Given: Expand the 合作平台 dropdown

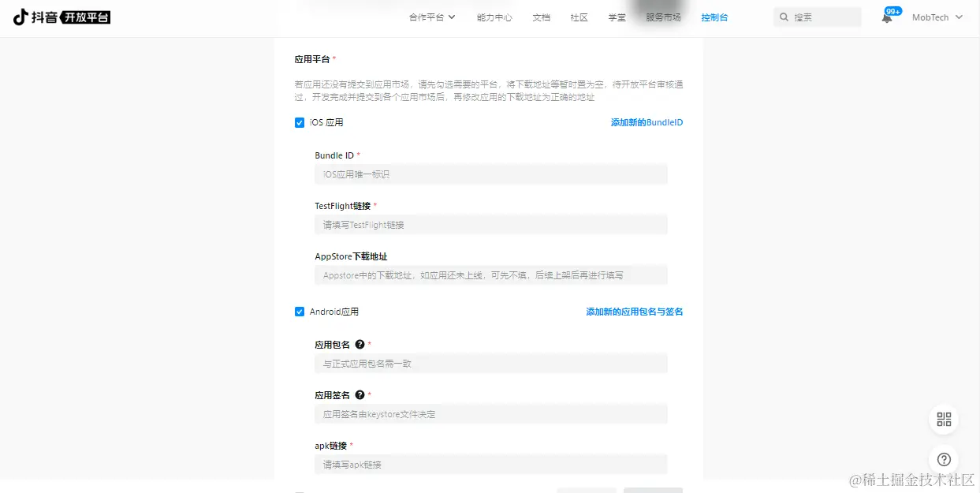Looking at the screenshot, I should (x=431, y=17).
